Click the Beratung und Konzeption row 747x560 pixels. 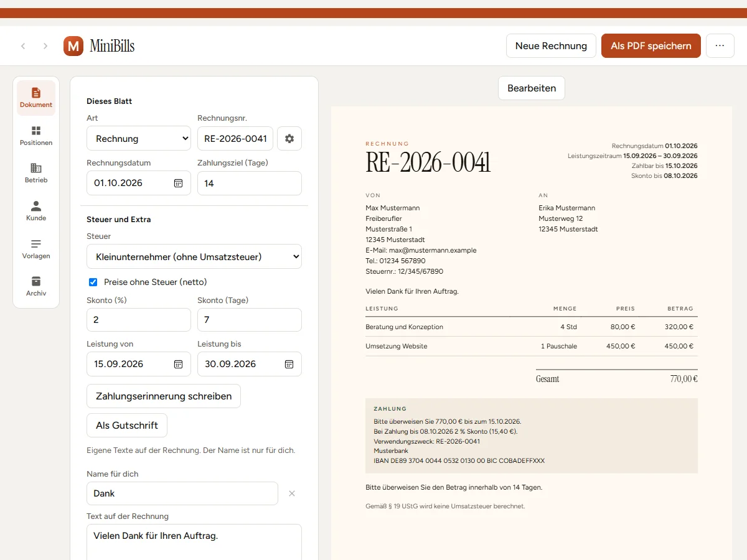coord(532,327)
